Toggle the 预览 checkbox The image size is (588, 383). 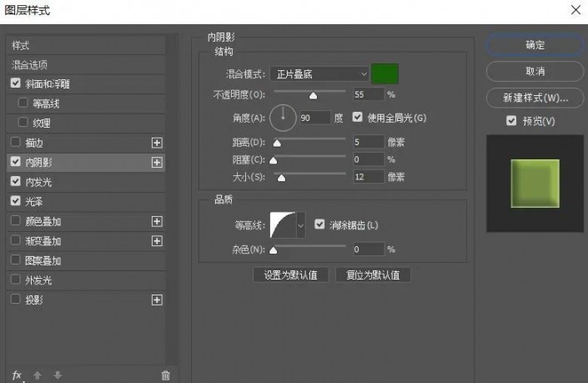coord(511,120)
